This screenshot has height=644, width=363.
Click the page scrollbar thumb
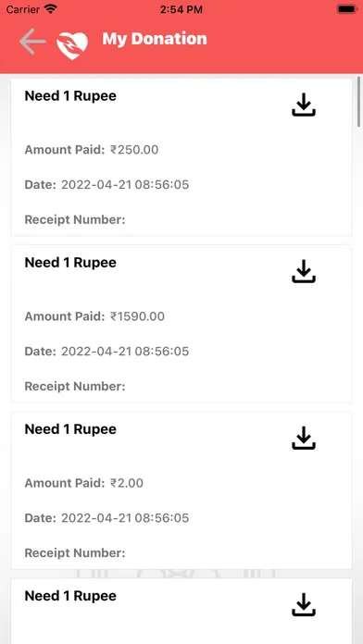pos(359,102)
